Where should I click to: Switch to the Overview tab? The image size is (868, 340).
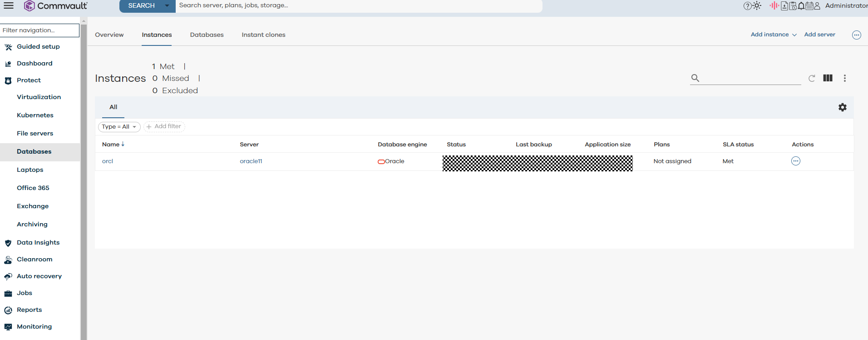coord(109,35)
